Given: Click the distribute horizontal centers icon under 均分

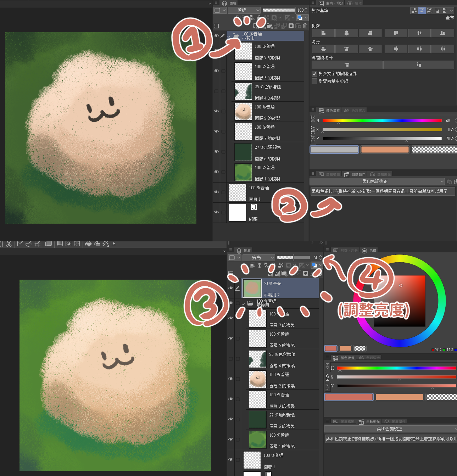Looking at the screenshot, I should (x=419, y=49).
